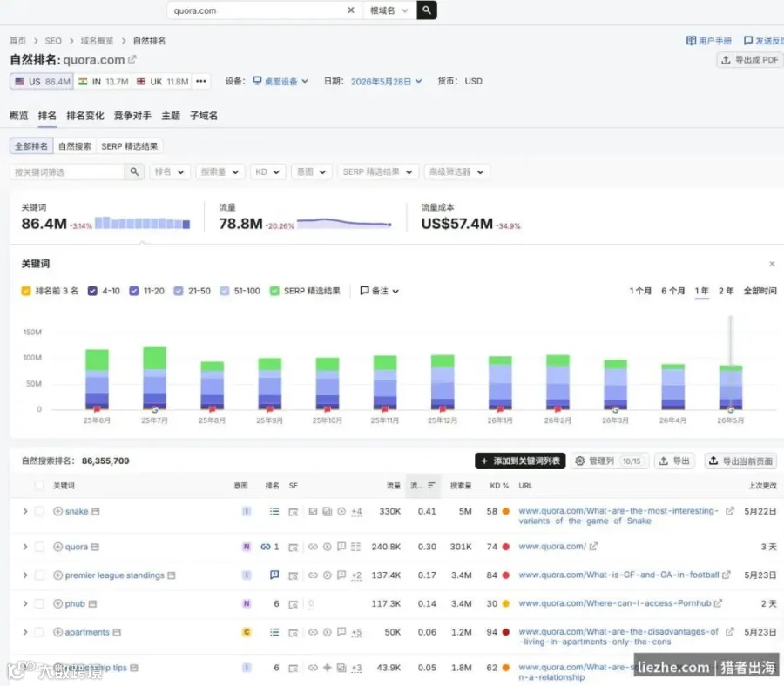
Task: Toggle SERP features legend checkbox
Action: [274, 291]
